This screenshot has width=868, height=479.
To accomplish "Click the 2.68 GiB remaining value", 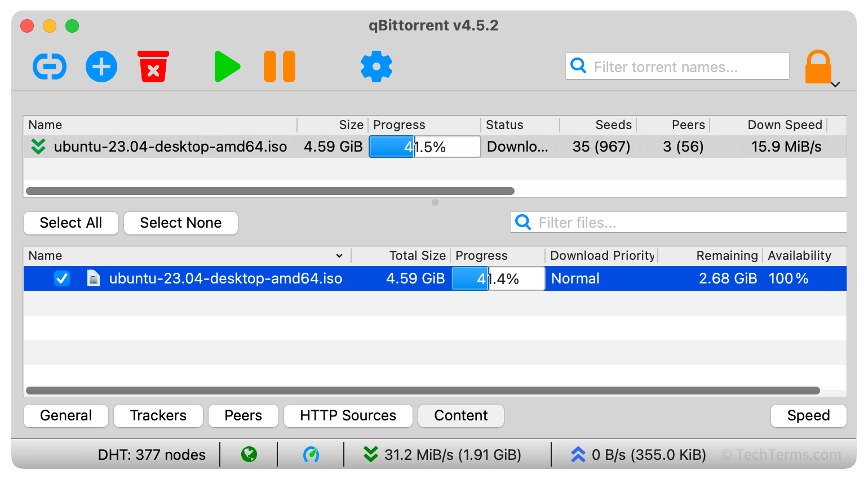I will [x=728, y=278].
